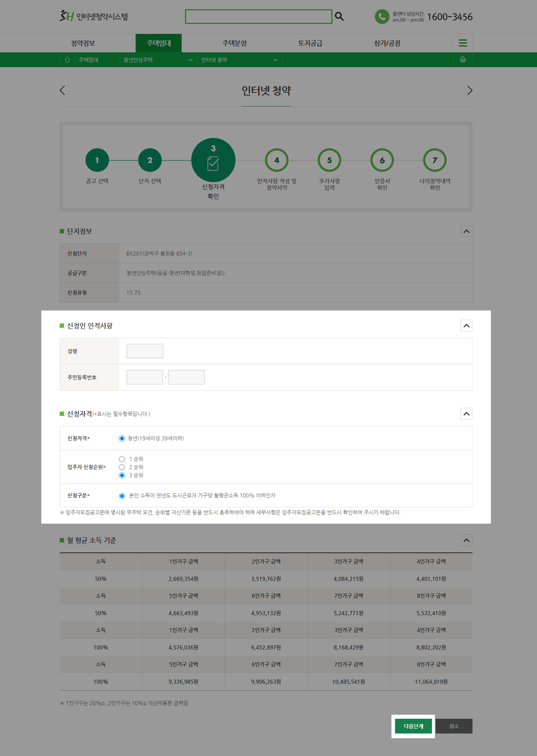Open the hamburger menu icon
The image size is (537, 756).
point(463,43)
